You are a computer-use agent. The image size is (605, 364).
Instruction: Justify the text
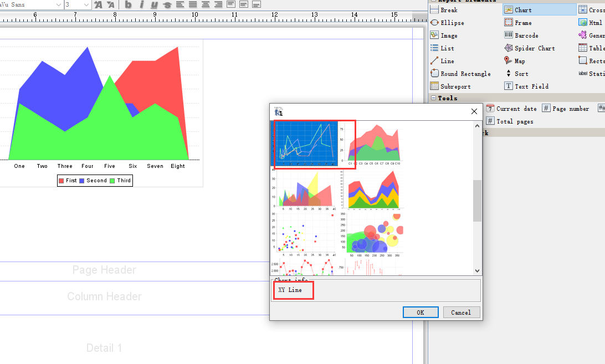[x=193, y=4]
